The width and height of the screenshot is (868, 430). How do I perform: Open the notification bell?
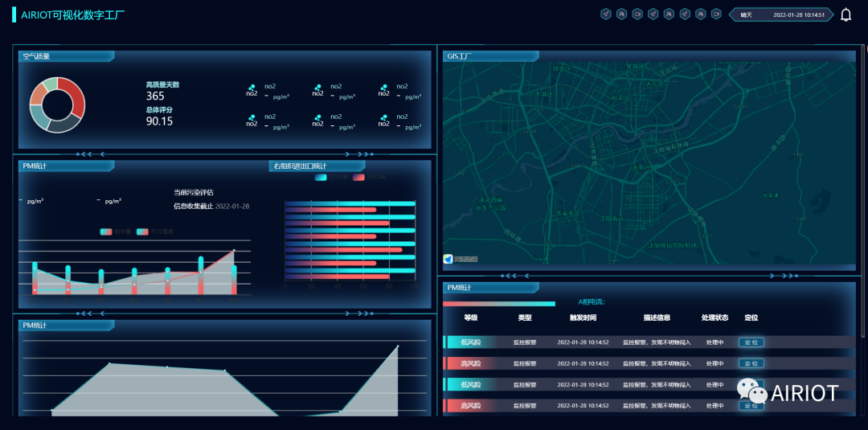coord(845,15)
